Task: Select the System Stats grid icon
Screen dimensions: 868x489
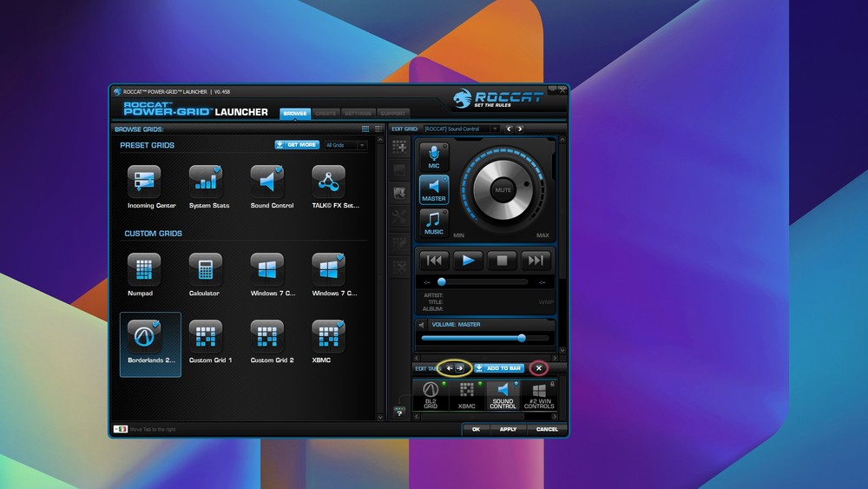Action: pyautogui.click(x=206, y=182)
